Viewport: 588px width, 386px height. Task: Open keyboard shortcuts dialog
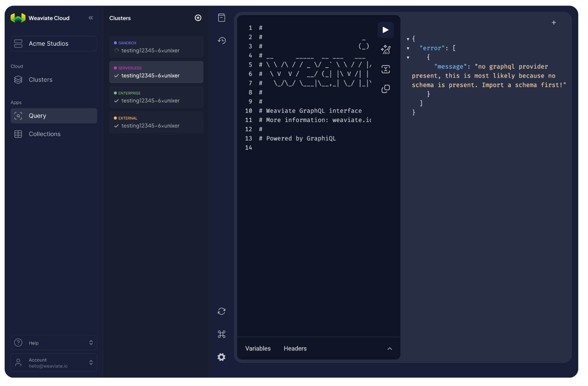point(222,334)
